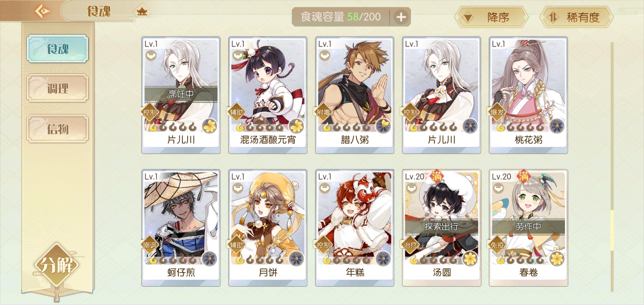Select the 混汤酒酿元宵 character card
This screenshot has height=305, width=644.
[268, 95]
